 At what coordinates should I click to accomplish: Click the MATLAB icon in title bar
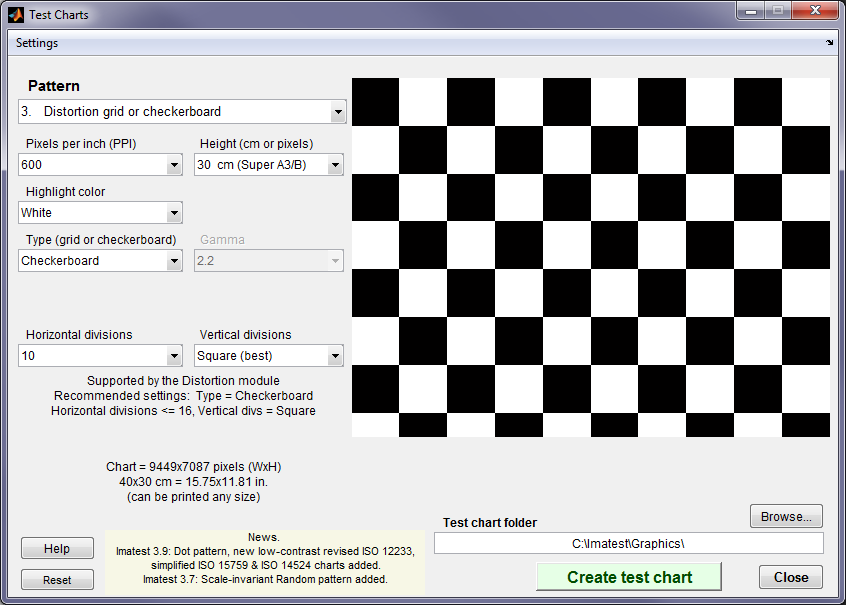(x=15, y=15)
